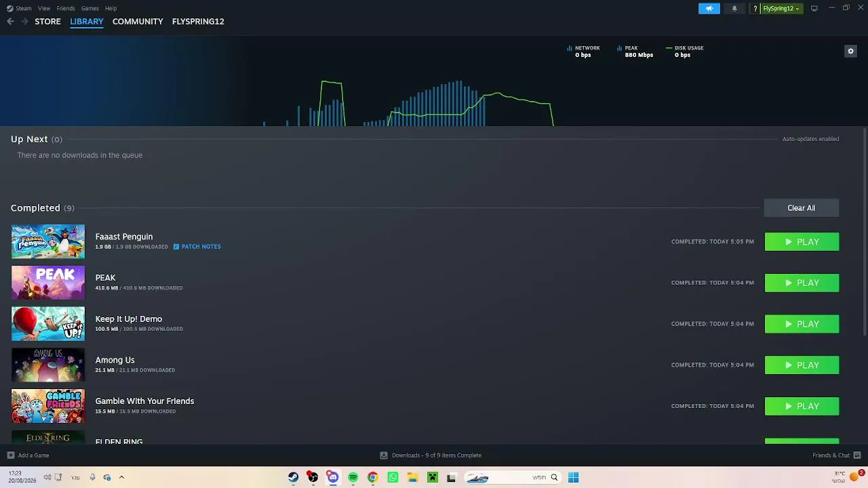Switch to the COMMUNITY tab

click(x=138, y=22)
